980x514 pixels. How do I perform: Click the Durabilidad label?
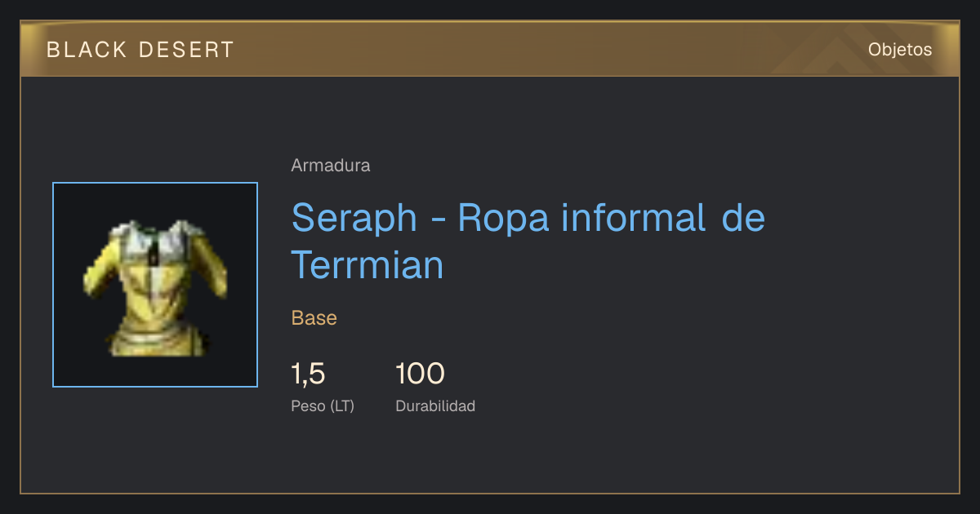pyautogui.click(x=435, y=405)
